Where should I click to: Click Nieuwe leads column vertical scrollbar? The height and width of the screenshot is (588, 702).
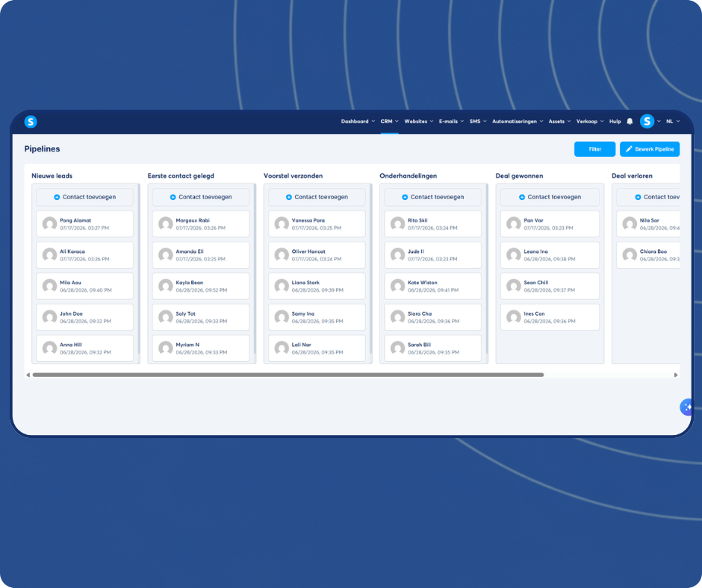pyautogui.click(x=139, y=269)
